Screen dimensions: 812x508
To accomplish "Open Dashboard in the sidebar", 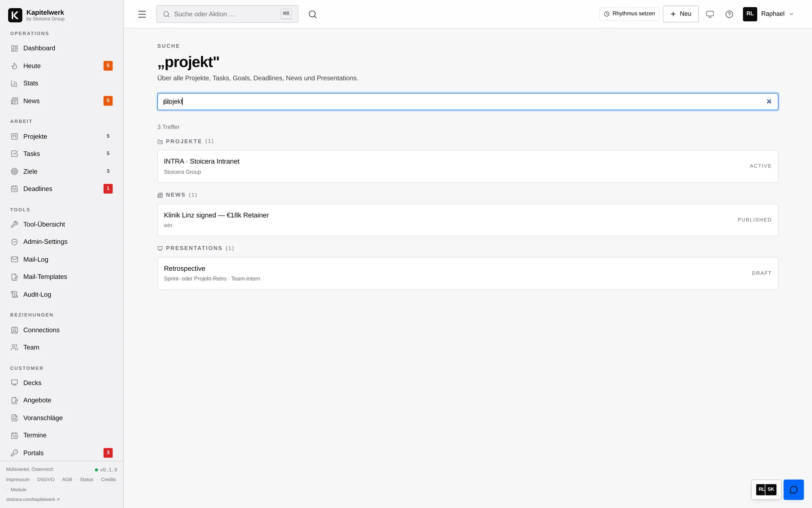I will click(x=62, y=48).
